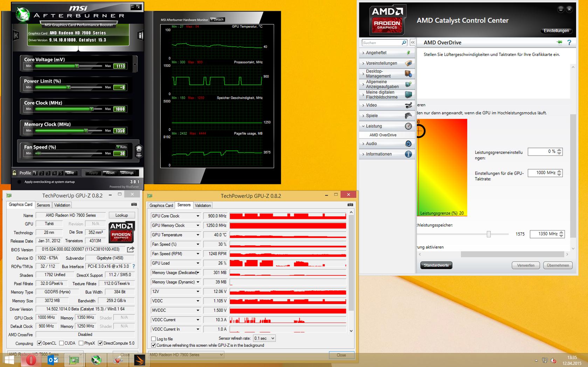Toggle the fan speed Auto button
588x367 pixels.
(122, 147)
